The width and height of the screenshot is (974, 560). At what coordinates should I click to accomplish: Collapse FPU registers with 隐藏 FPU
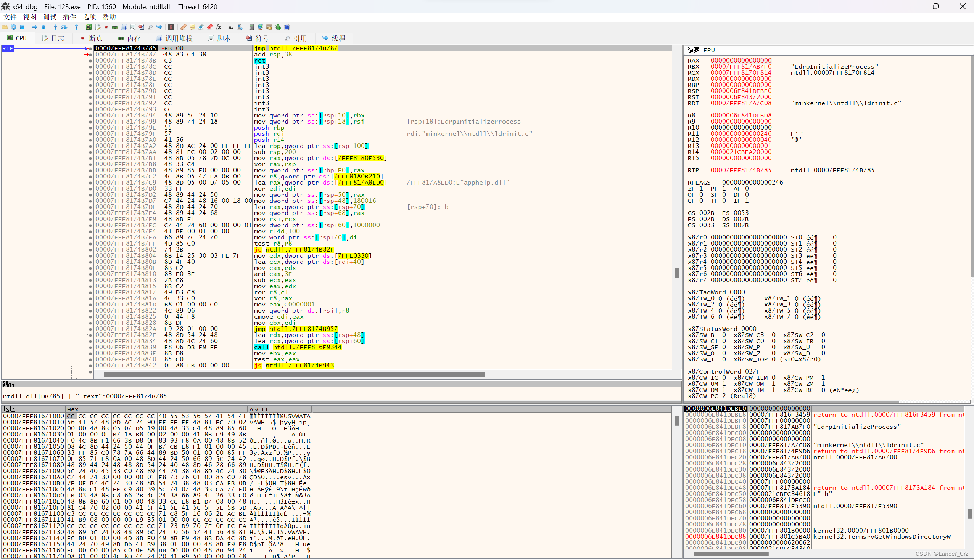[x=701, y=50]
